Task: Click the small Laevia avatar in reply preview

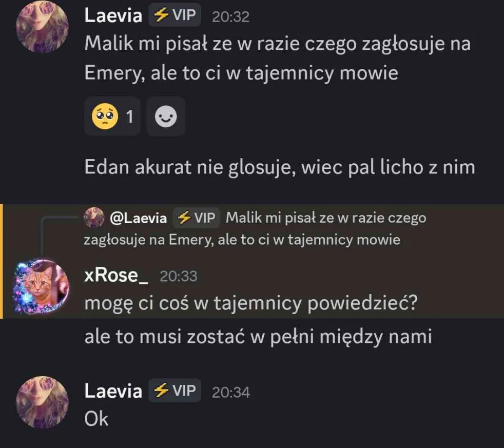Action: click(x=94, y=218)
